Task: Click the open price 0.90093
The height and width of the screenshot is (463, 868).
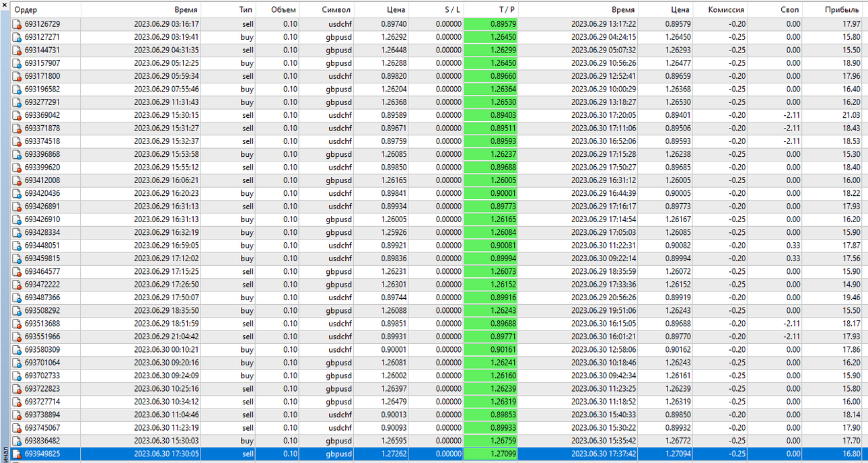Action: tap(393, 428)
